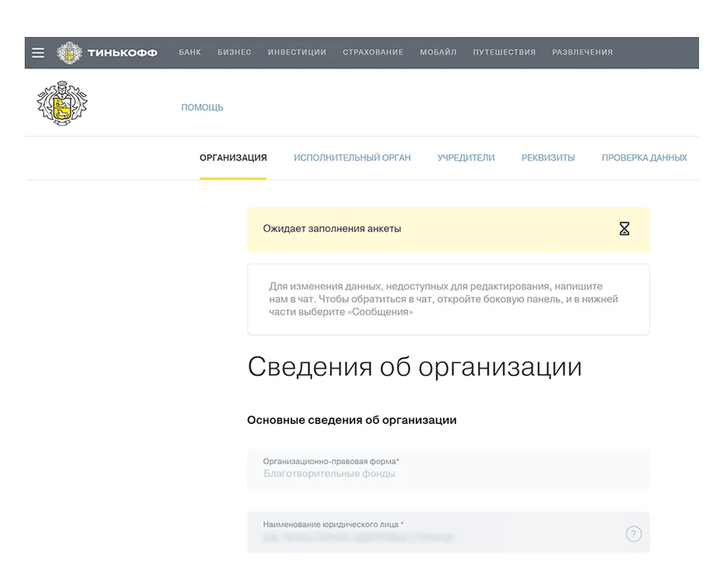Open the ПРОВЕРКА ДАННЫХ tab
Screen dimensions: 723x588
click(644, 157)
